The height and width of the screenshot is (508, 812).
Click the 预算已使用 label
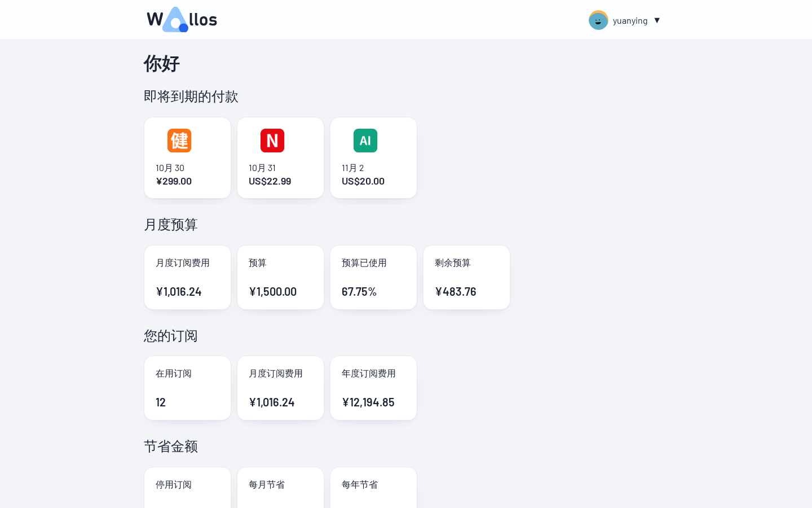(364, 263)
